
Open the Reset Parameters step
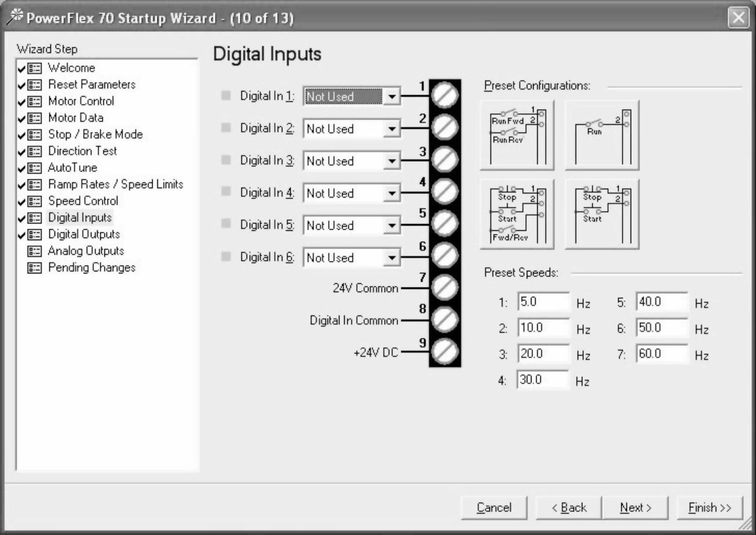point(92,84)
